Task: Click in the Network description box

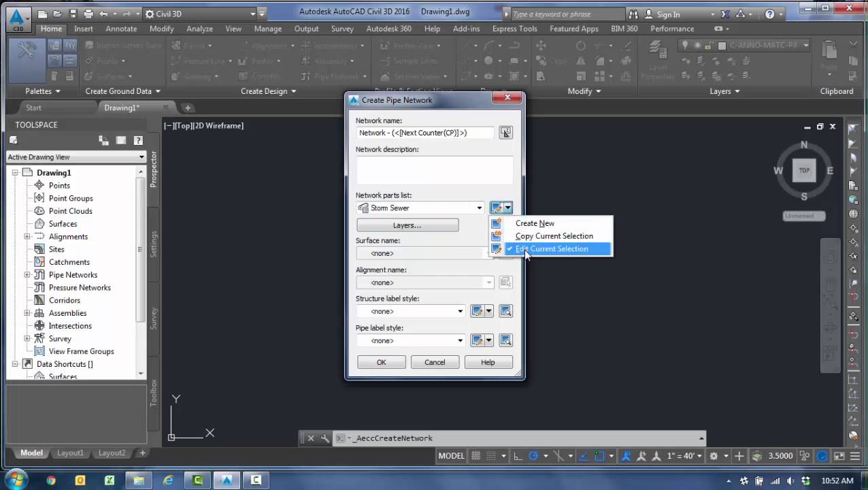Action: tap(435, 169)
